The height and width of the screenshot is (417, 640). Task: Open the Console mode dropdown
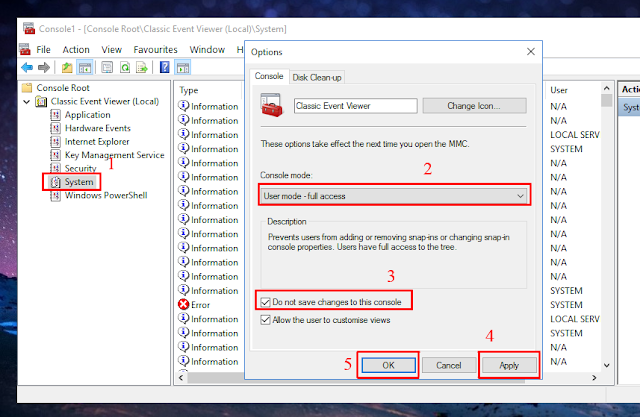pos(395,196)
